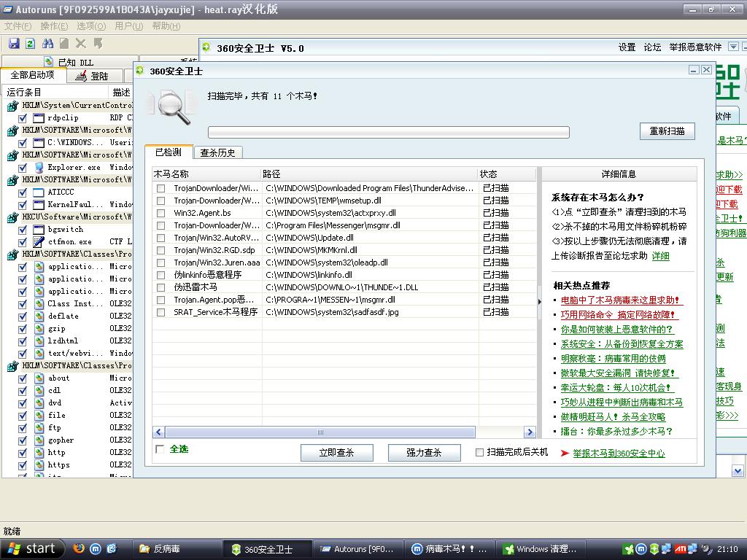Screen dimensions: 747x560
Task: Click the ctfmon.exe entry icon
Action: [x=39, y=241]
